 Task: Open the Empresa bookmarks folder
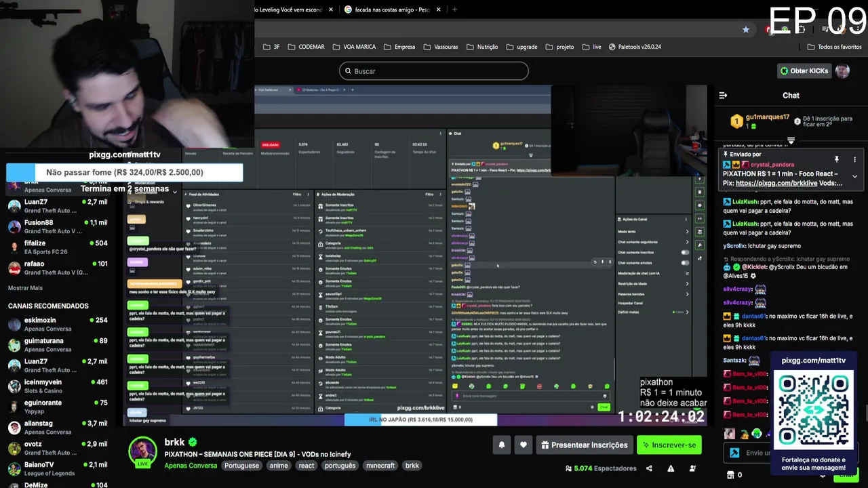(399, 47)
